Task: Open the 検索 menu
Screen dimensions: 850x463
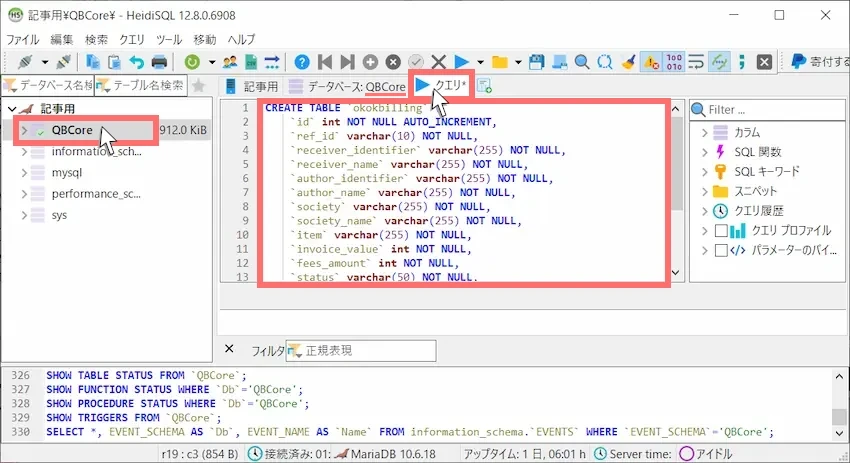Action: 96,40
